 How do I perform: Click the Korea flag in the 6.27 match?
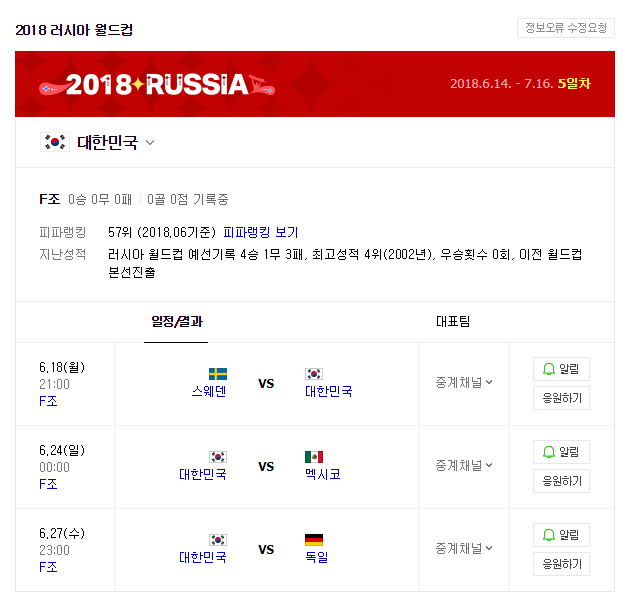click(x=218, y=540)
